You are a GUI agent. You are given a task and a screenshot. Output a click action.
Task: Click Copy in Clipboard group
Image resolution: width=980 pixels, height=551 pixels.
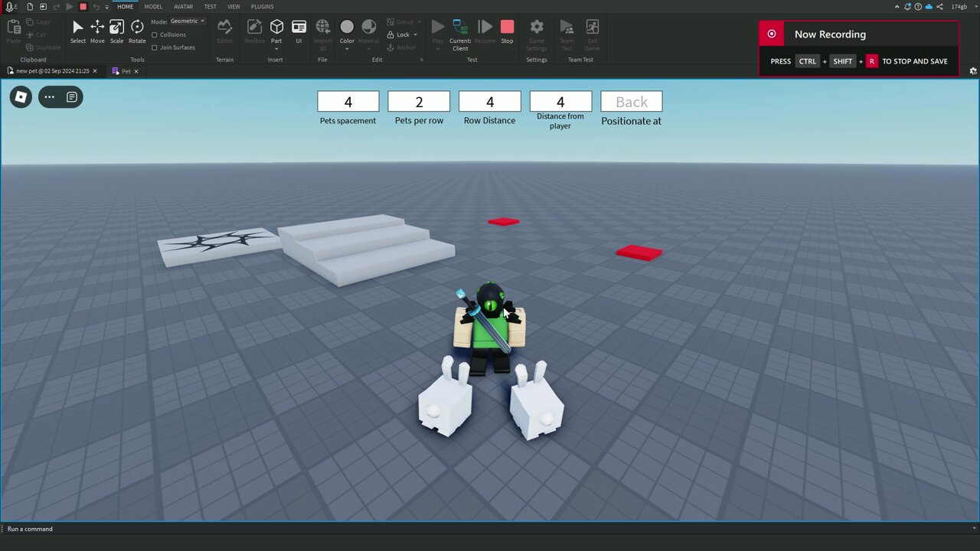(x=38, y=22)
